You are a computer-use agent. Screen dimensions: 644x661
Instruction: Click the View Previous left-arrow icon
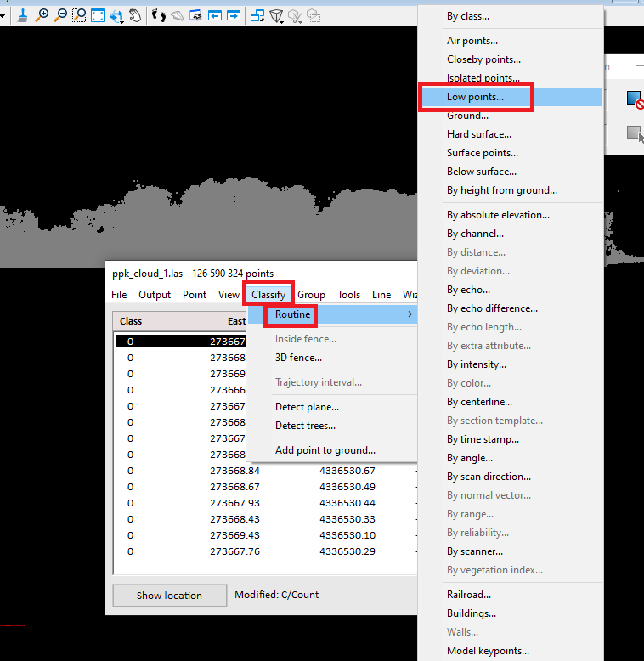215,14
